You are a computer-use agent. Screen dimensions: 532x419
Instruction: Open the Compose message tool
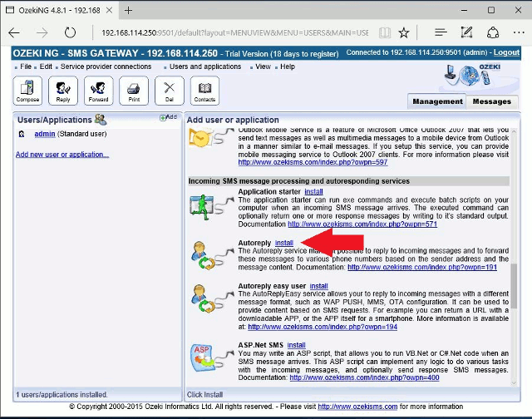coord(27,91)
